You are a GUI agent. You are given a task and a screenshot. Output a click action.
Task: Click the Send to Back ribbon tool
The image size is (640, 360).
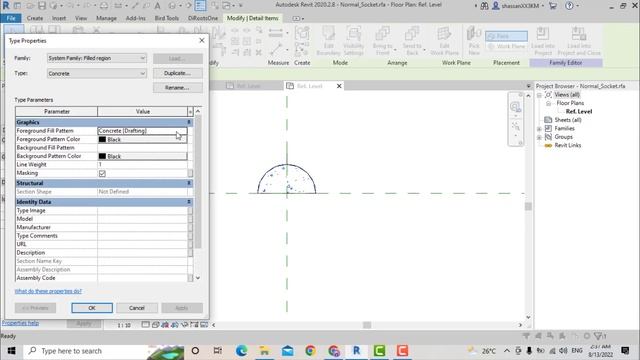(x=412, y=41)
